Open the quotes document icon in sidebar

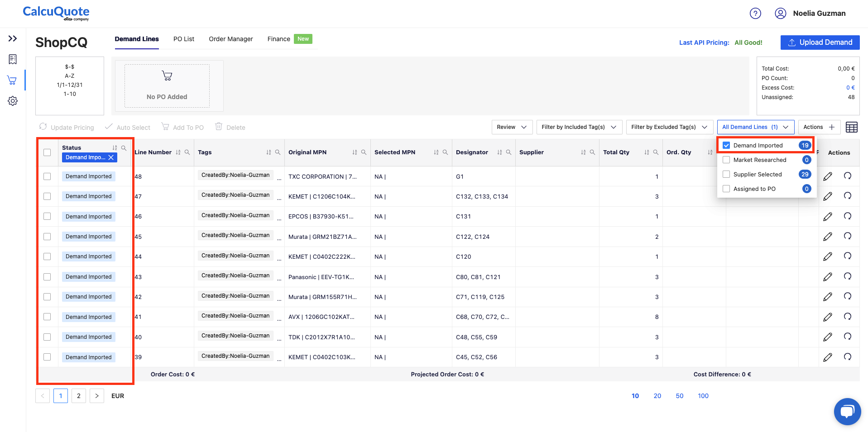(13, 59)
